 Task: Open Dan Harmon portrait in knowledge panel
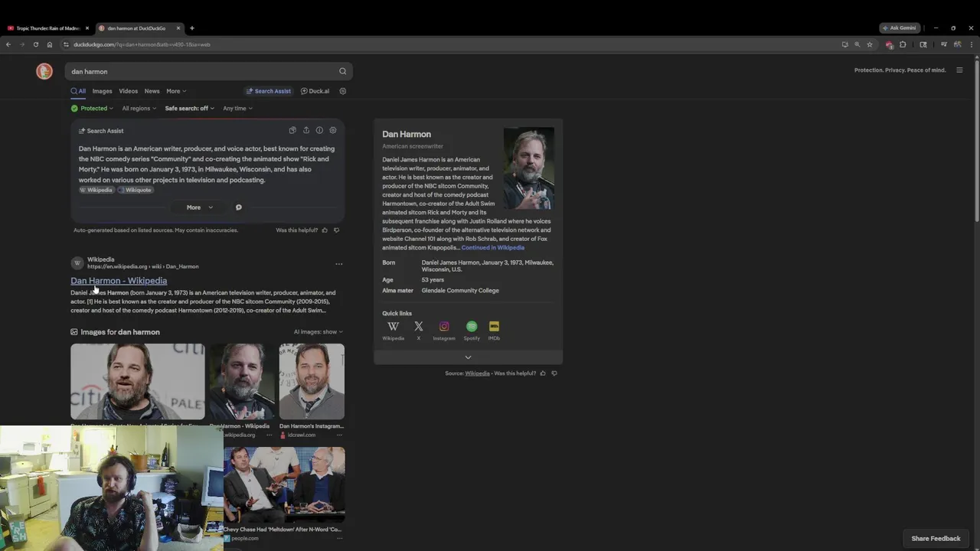(x=528, y=168)
